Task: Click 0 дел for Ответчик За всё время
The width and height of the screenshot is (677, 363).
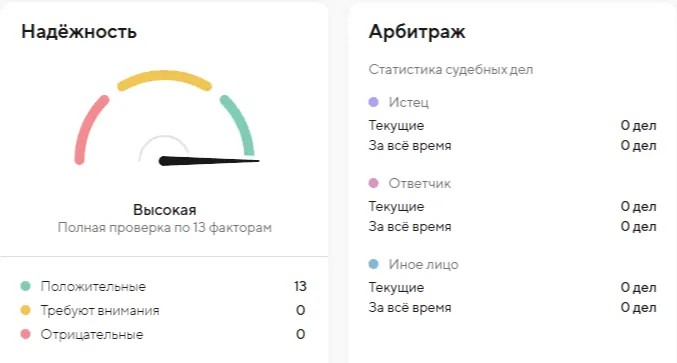Action: [x=639, y=227]
